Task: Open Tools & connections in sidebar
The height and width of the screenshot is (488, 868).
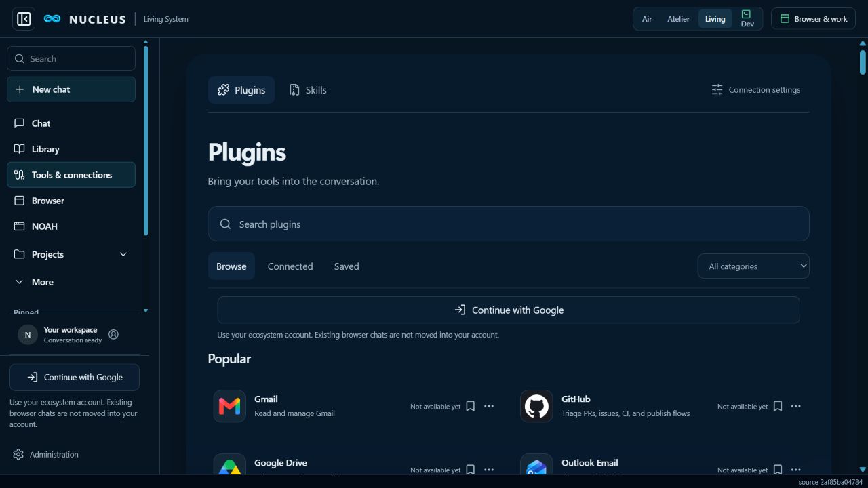Action: 71,175
